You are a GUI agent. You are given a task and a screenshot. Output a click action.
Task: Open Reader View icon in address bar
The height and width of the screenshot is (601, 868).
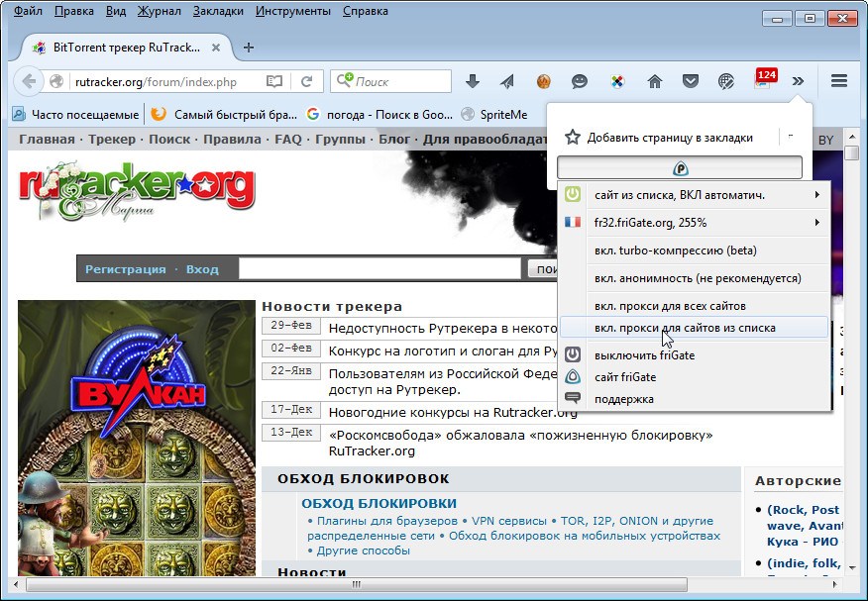pyautogui.click(x=274, y=81)
